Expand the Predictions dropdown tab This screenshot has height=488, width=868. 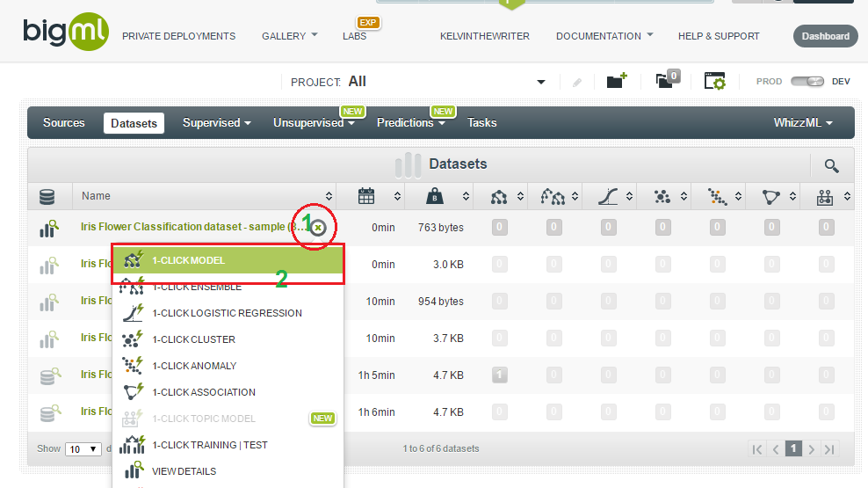coord(411,123)
